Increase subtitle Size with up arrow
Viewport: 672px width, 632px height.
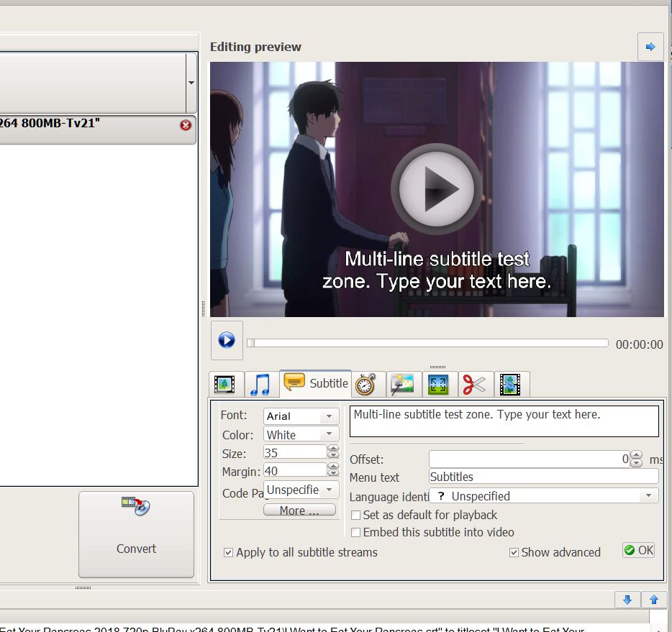point(333,449)
